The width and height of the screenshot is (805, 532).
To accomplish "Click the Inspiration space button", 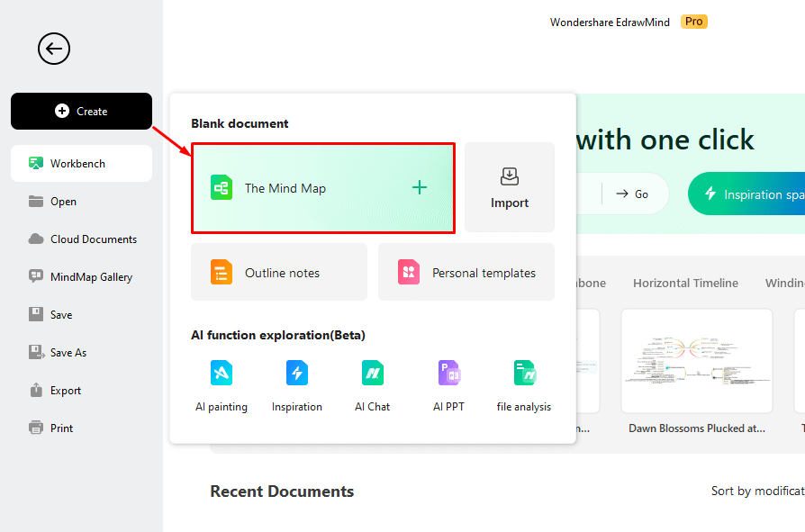I will point(746,194).
